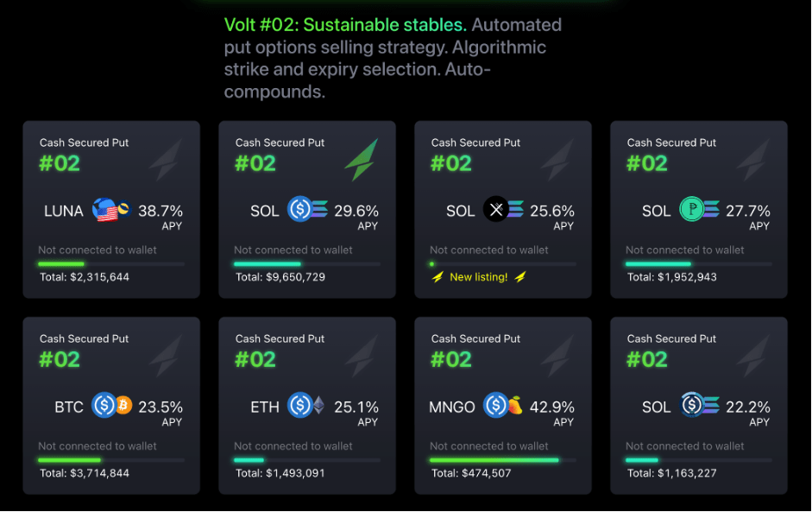The height and width of the screenshot is (512, 812).
Task: Click the faded lightning bolt on the LUNA card
Action: 164,160
